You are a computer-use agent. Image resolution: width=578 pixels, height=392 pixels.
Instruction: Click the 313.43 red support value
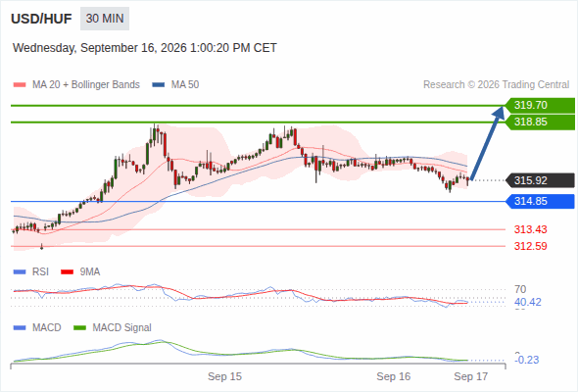(530, 229)
